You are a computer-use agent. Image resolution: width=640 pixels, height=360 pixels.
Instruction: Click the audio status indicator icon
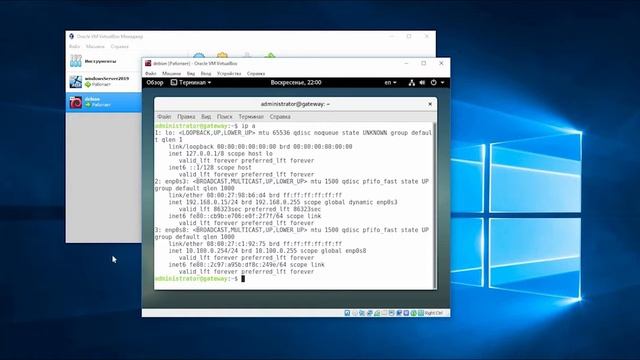362,313
